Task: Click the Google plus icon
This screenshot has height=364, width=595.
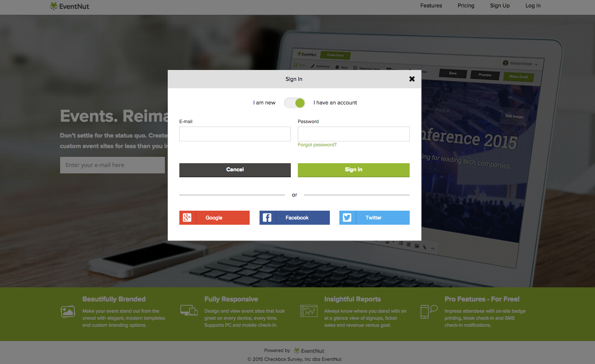Action: coord(187,218)
